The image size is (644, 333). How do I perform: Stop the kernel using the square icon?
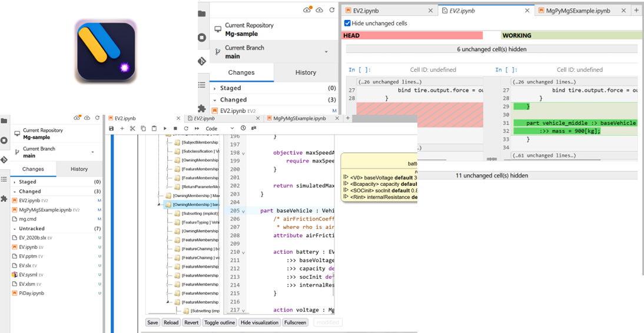click(x=175, y=128)
